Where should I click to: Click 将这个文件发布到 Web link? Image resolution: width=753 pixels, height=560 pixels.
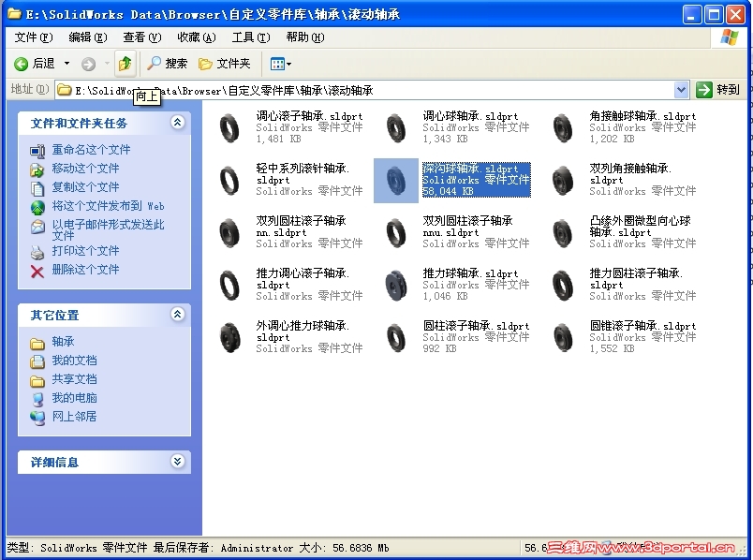click(108, 206)
